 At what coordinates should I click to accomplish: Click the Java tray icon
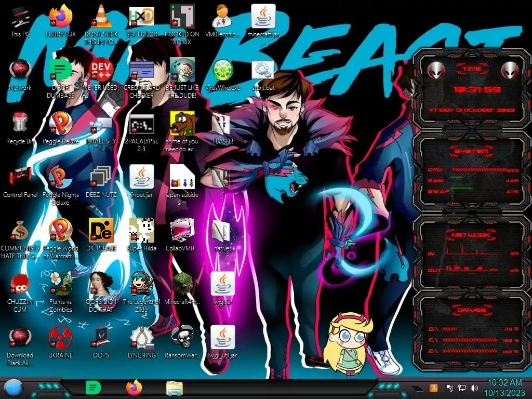click(x=433, y=388)
